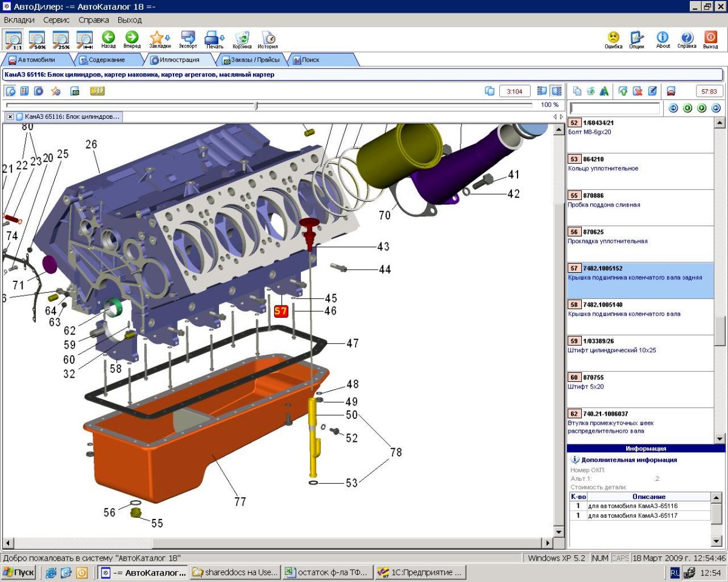This screenshot has width=728, height=582.
Task: Click the green basket icon in parts toolbar
Action: (590, 92)
